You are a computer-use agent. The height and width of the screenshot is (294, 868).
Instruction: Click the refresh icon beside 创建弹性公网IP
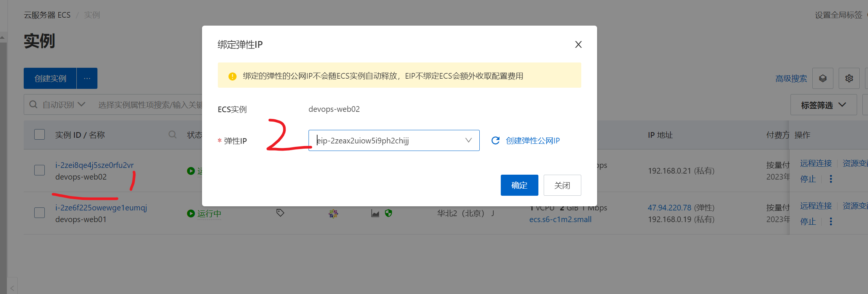496,140
